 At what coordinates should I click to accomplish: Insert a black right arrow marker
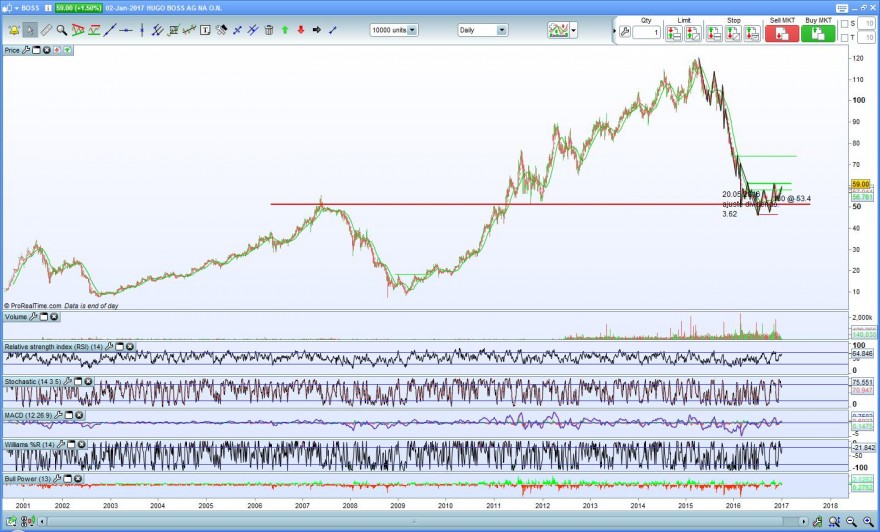(x=317, y=30)
